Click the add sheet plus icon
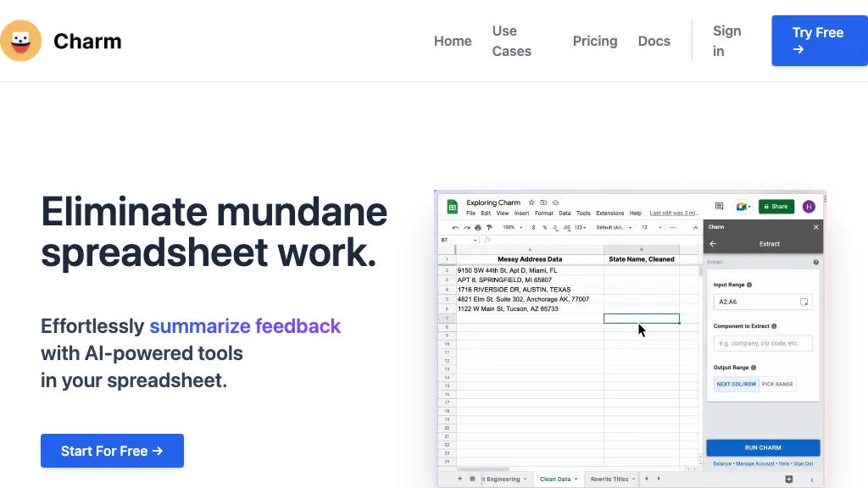The height and width of the screenshot is (488, 868). (x=460, y=479)
